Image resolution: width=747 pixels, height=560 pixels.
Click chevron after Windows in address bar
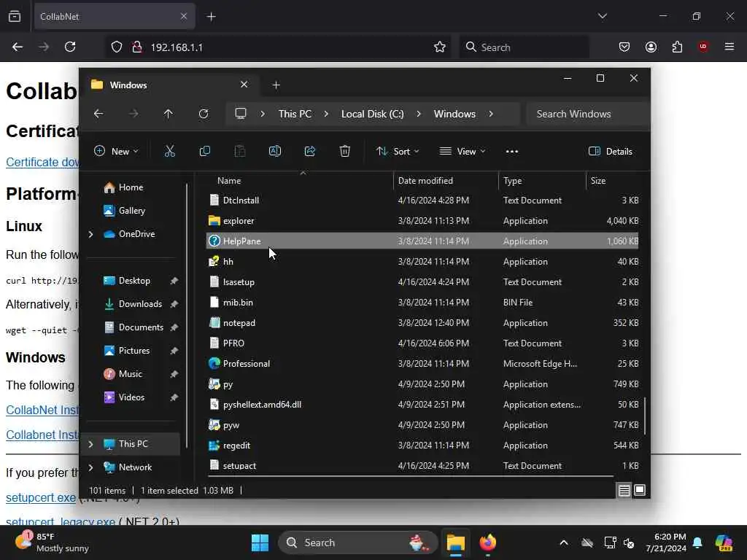[491, 114]
